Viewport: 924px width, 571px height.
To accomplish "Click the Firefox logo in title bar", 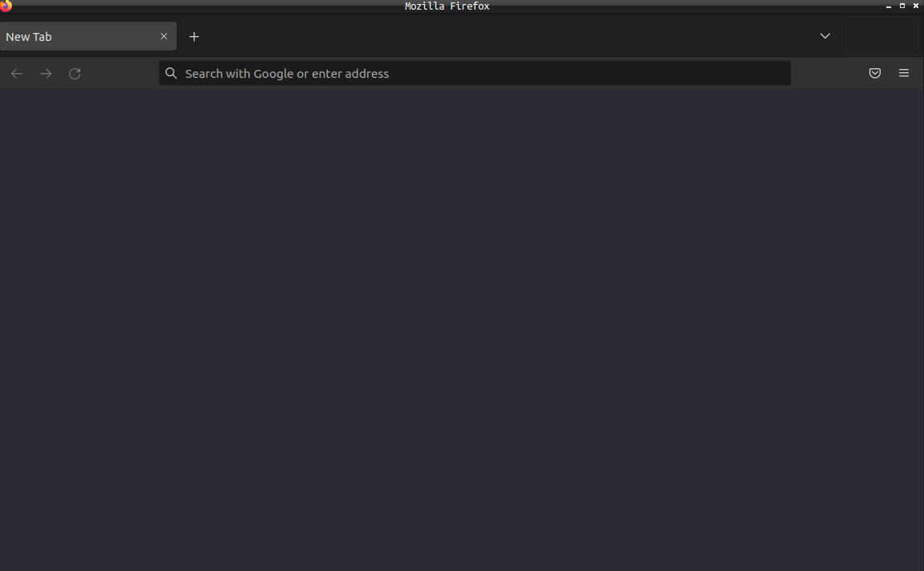I will tap(6, 6).
